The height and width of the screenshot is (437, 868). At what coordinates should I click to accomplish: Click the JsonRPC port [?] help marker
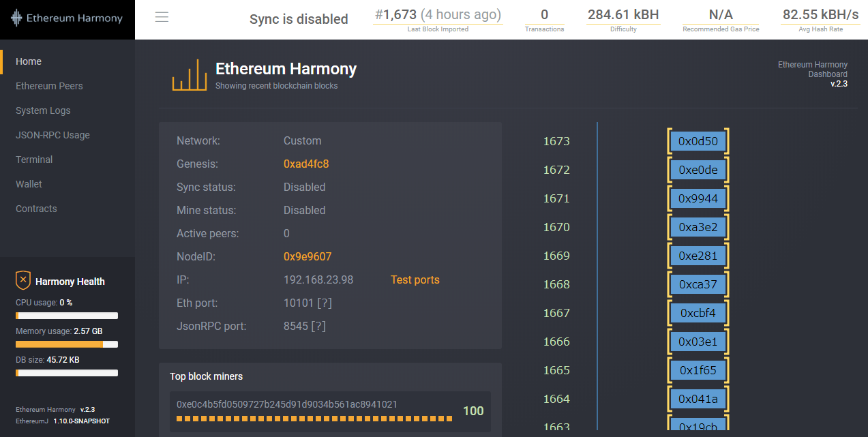coord(318,326)
